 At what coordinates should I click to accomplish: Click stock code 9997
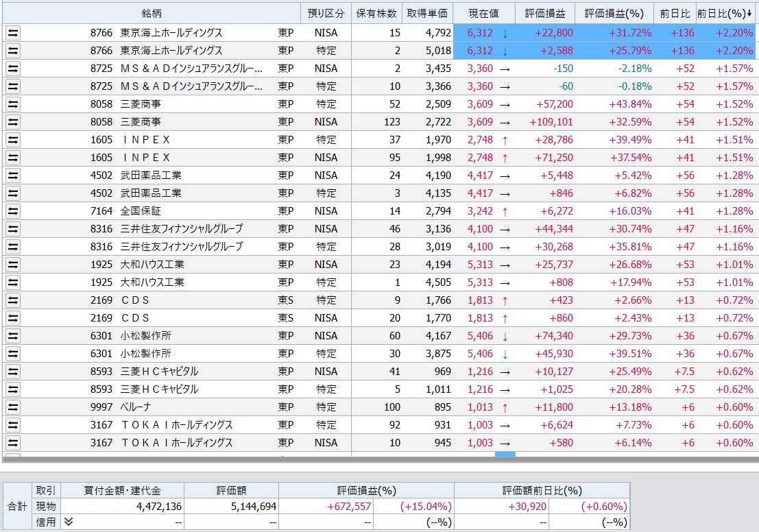[101, 407]
